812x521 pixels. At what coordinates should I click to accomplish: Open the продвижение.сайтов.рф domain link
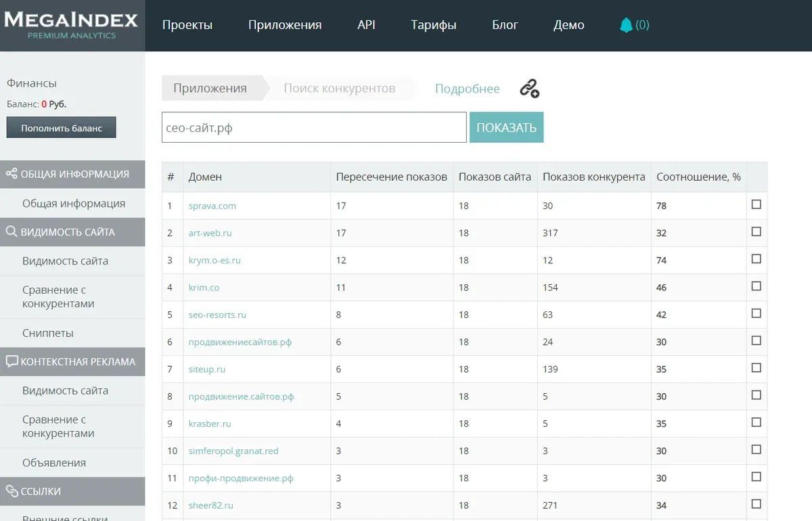pos(242,397)
